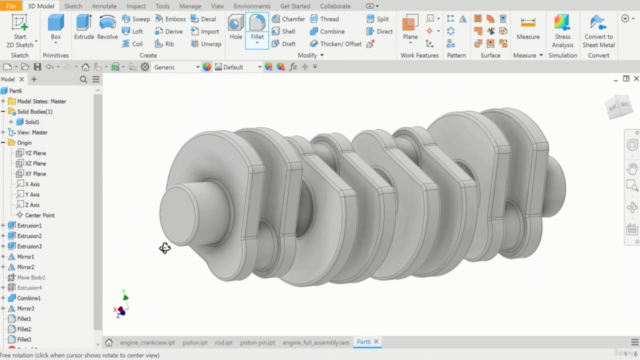The width and height of the screenshot is (640, 360).
Task: Switch to the Annotate ribbon tab
Action: pos(104,6)
